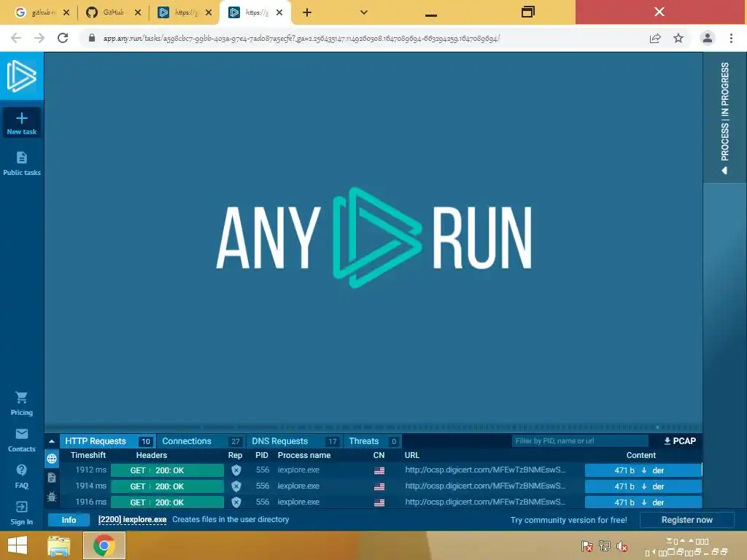Screen dimensions: 747x560
Task: Click the reputation shield icon in the 1916 ms row
Action: pyautogui.click(x=236, y=502)
